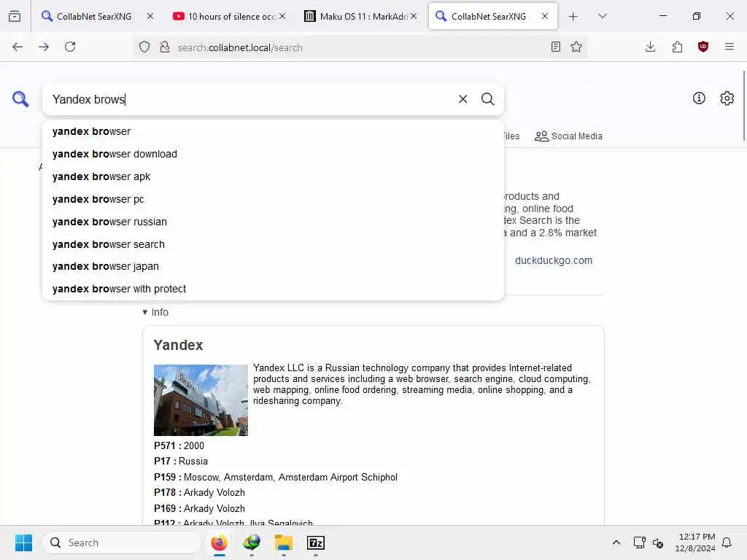Click the insecure connection lock icon
Viewport: 747px width, 560px height.
tap(165, 47)
